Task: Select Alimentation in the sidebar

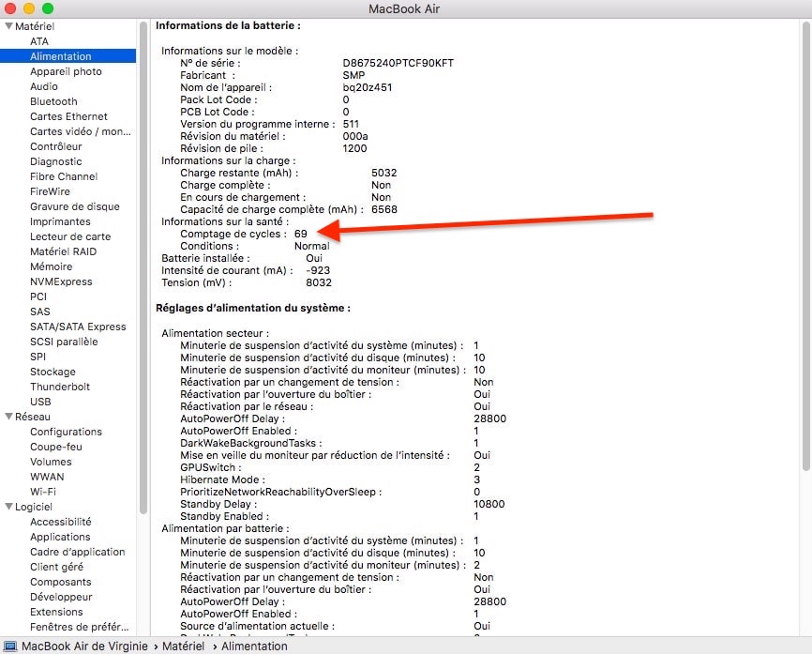Action: (68, 56)
